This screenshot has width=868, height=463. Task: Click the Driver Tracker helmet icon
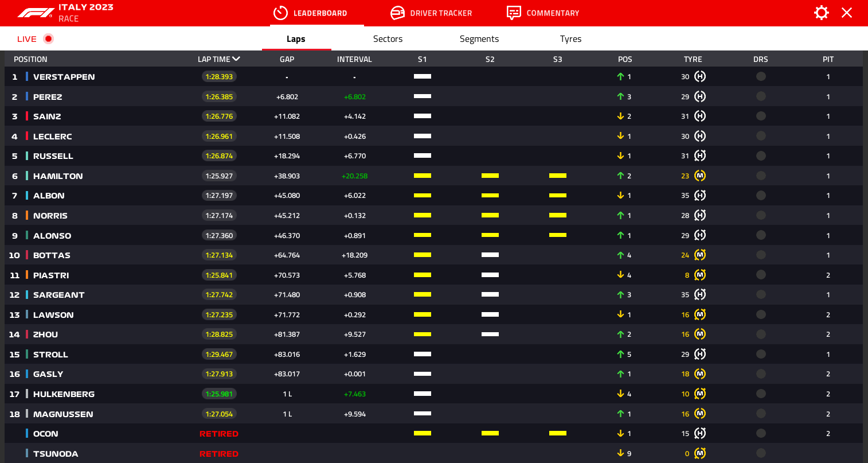pos(397,13)
